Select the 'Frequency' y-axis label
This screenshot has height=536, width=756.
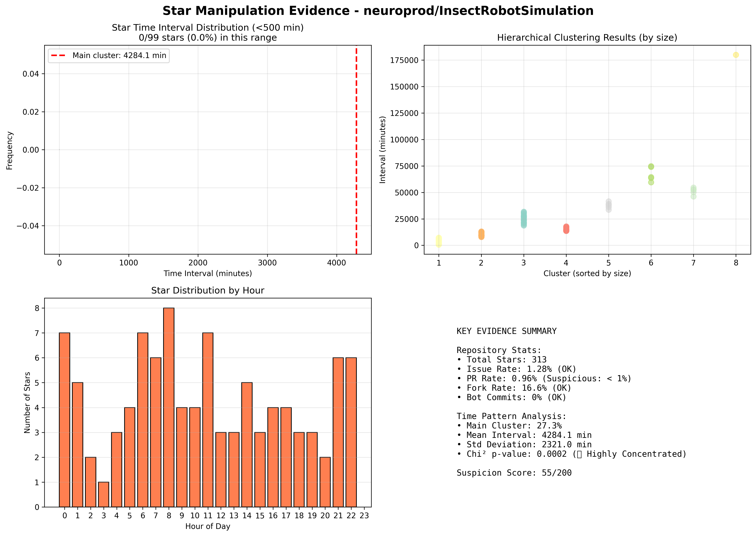coord(10,151)
